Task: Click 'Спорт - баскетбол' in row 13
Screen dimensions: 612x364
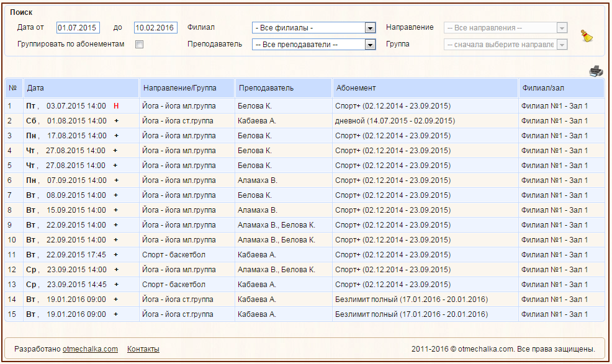Action: coord(174,285)
